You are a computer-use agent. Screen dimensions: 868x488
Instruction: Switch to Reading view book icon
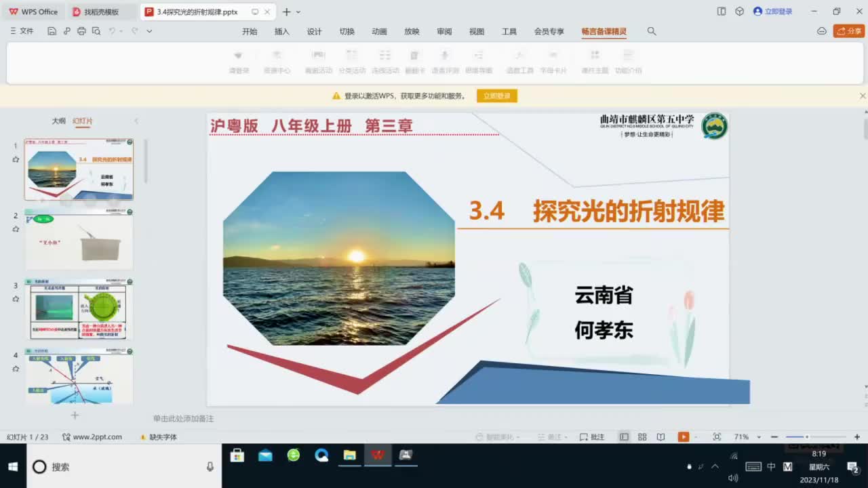(660, 437)
